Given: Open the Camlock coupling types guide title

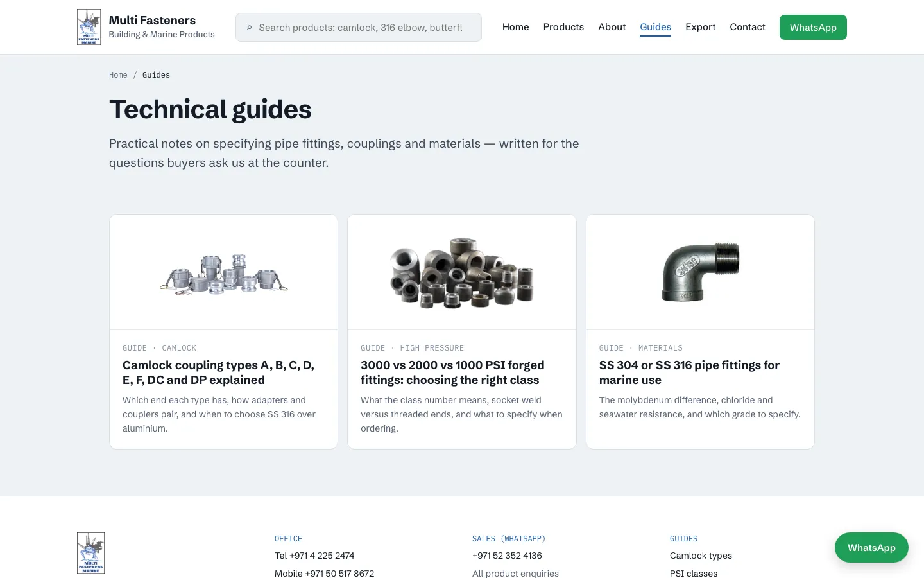Looking at the screenshot, I should click(218, 372).
